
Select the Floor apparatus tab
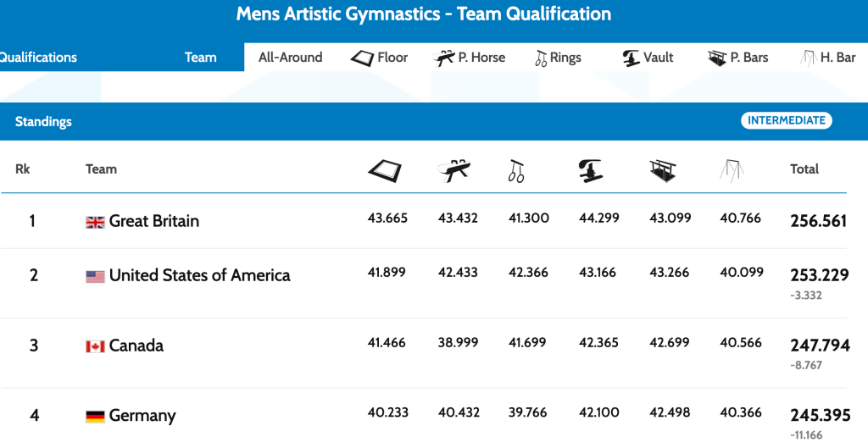pyautogui.click(x=380, y=58)
